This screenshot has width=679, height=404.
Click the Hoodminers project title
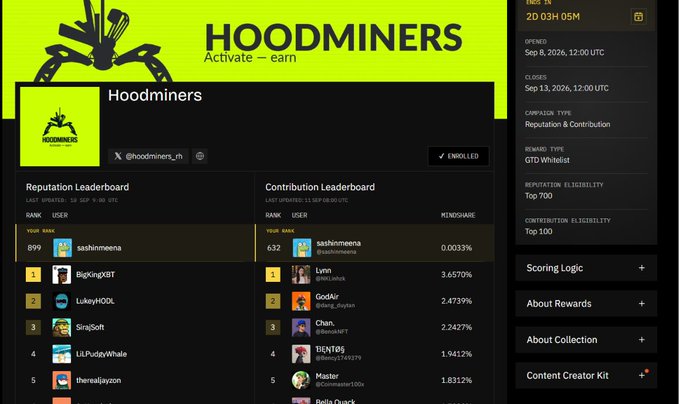click(155, 95)
